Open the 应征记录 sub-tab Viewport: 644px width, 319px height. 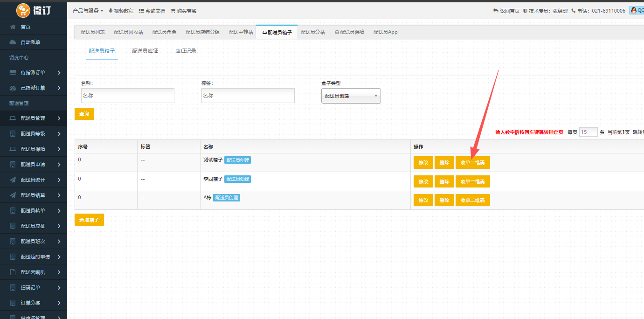(186, 51)
